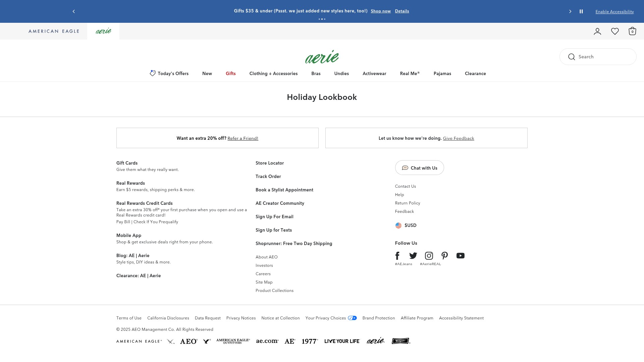Click the chat bubble icon
The width and height of the screenshot is (644, 362).
[405, 168]
